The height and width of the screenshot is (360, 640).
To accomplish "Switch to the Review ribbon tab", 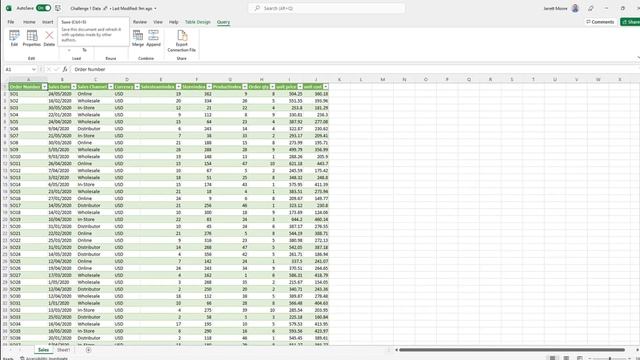I will coord(140,22).
